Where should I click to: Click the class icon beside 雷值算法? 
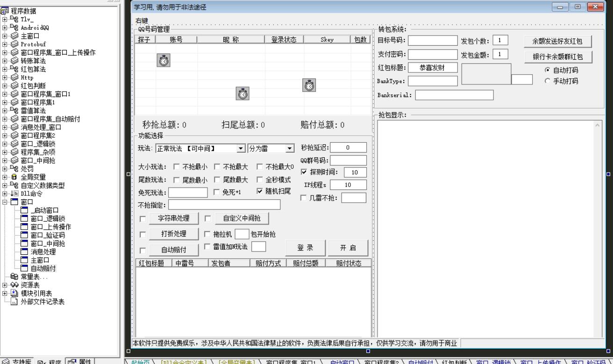coord(14,111)
